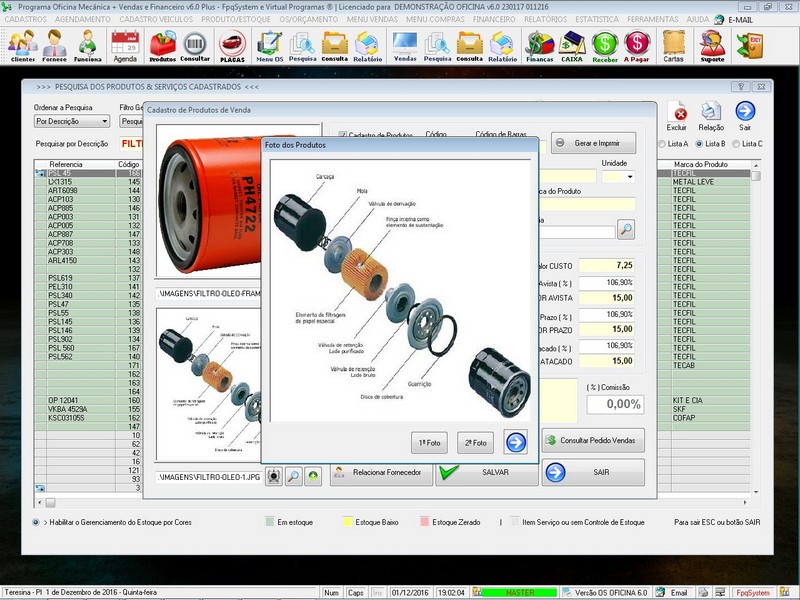
Task: Select the Lista B radio button
Action: (x=699, y=144)
